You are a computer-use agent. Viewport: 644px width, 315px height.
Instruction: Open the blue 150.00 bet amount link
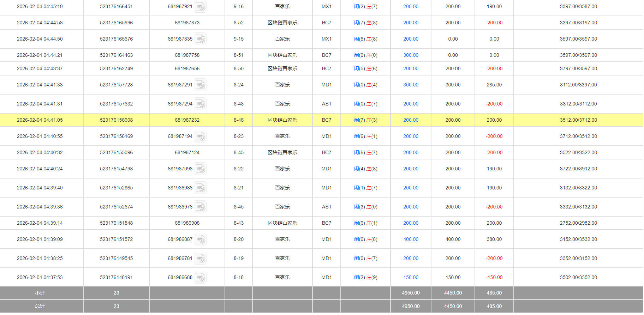pos(411,278)
